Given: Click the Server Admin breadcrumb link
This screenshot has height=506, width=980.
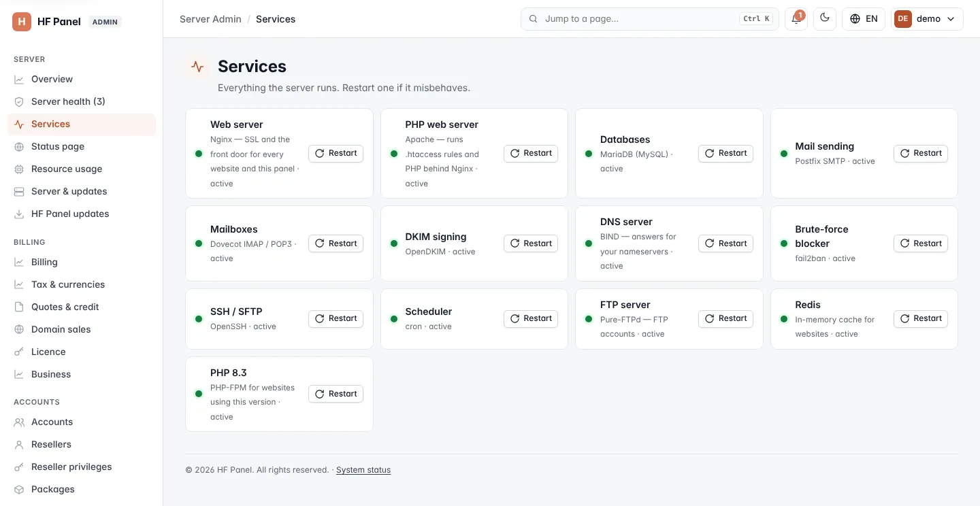Looking at the screenshot, I should pos(210,19).
